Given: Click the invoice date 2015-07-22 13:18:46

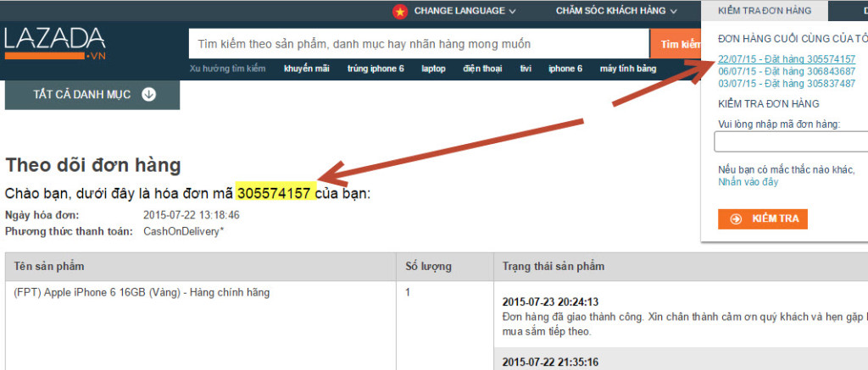Looking at the screenshot, I should pyautogui.click(x=191, y=215).
